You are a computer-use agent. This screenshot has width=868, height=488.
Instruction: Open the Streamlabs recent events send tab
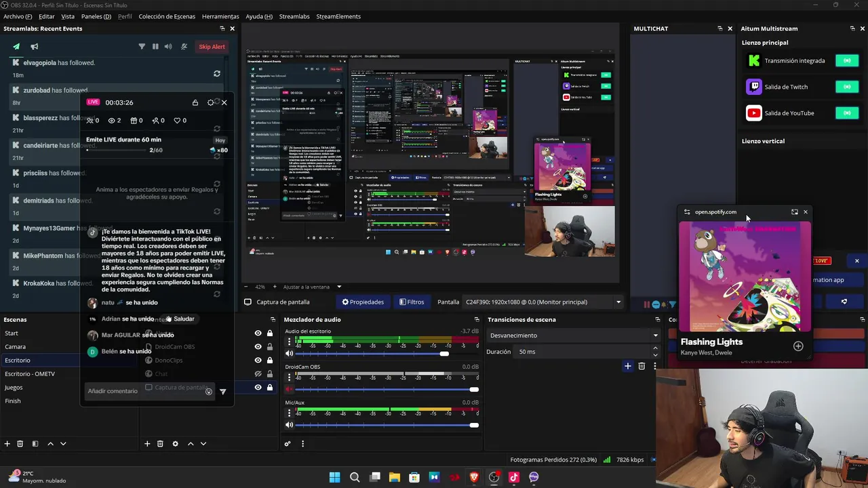pyautogui.click(x=16, y=47)
